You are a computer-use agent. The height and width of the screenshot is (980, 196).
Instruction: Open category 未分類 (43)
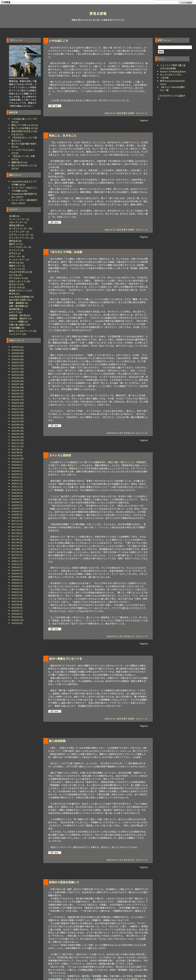(14, 216)
